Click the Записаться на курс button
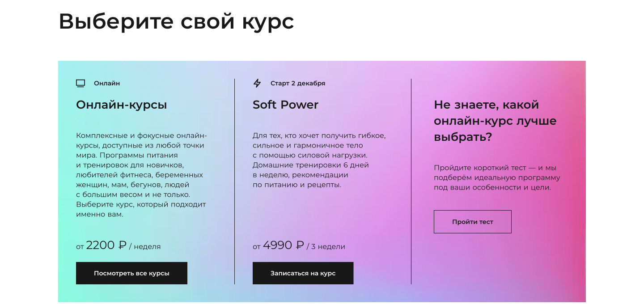This screenshot has width=644, height=304. pos(303,273)
